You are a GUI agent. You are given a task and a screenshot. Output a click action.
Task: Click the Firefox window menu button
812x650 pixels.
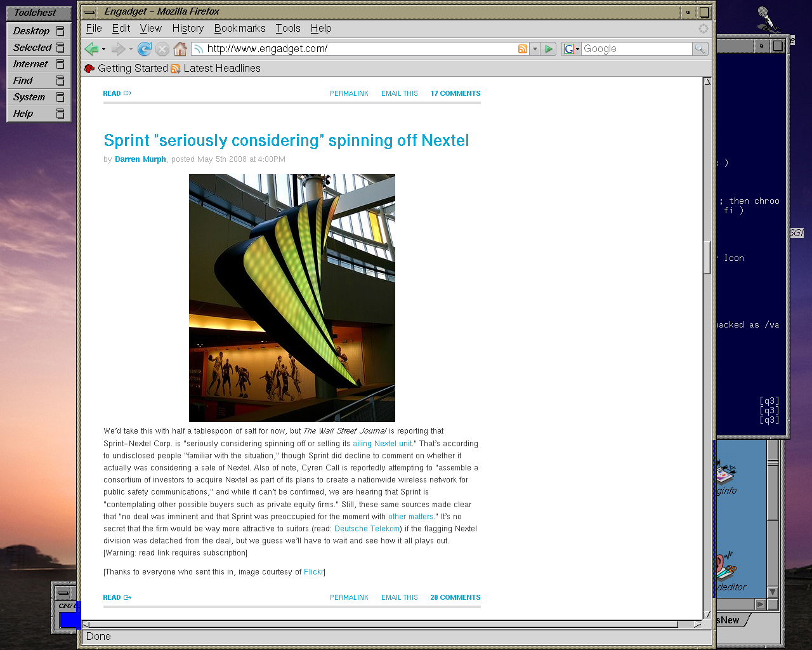tap(89, 12)
